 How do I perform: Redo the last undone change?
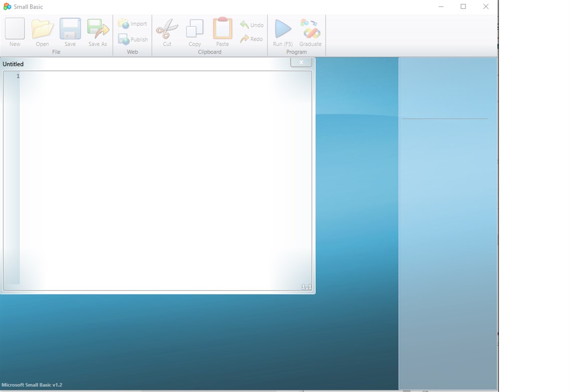pyautogui.click(x=252, y=38)
